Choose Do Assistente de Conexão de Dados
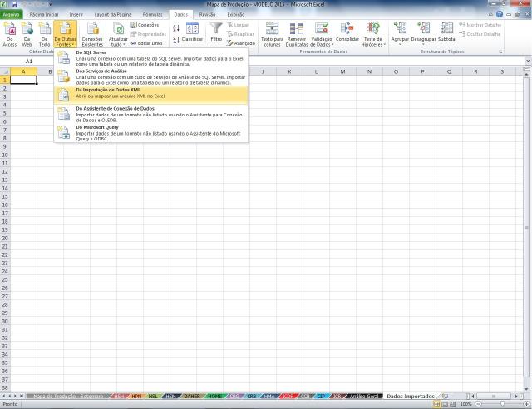 pos(151,114)
